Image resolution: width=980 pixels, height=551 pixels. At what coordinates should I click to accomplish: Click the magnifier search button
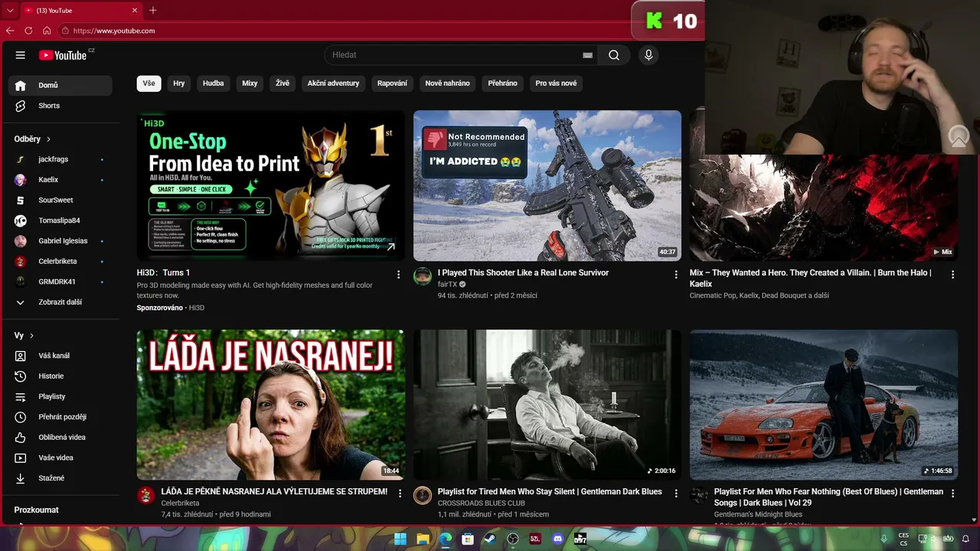(614, 55)
